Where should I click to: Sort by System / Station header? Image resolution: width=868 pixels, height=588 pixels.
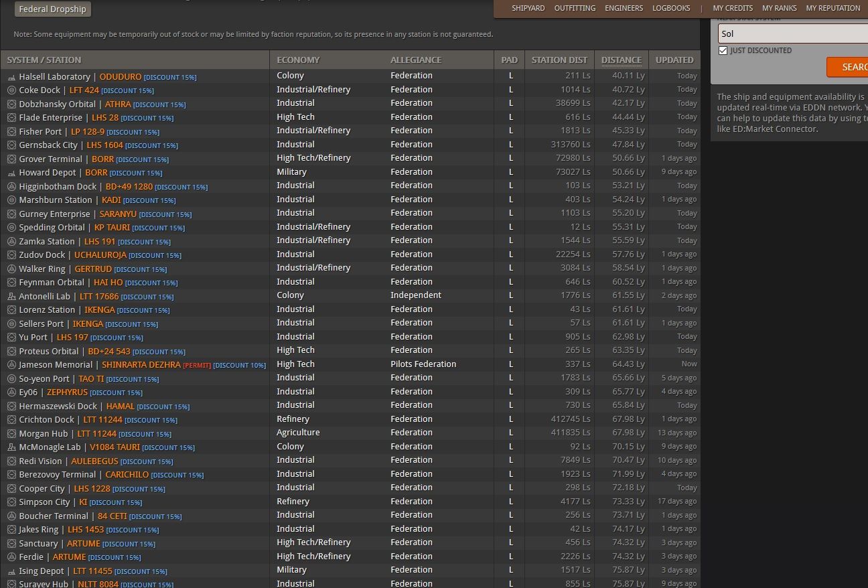tap(44, 60)
